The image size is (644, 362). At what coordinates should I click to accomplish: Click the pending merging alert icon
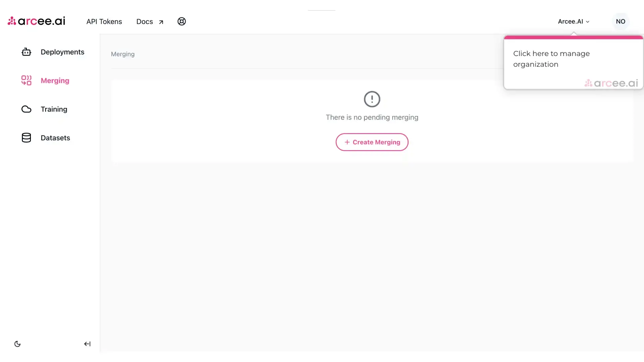pyautogui.click(x=372, y=99)
